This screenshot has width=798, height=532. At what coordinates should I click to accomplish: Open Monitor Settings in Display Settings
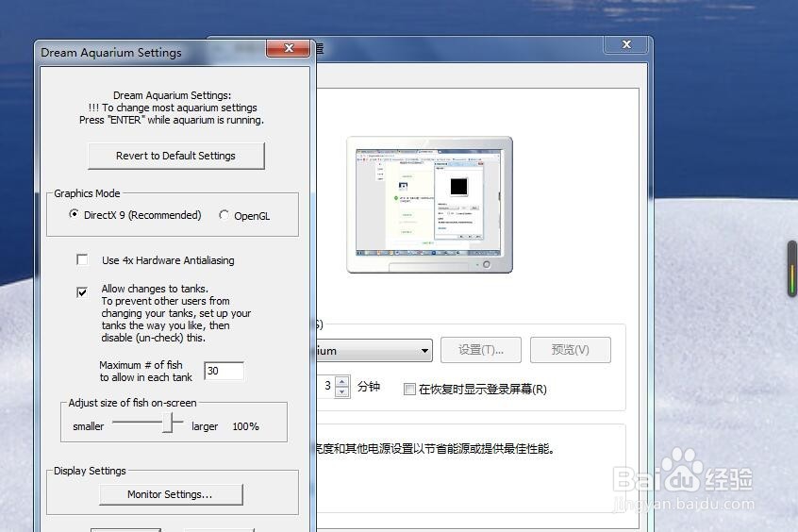pos(171,494)
